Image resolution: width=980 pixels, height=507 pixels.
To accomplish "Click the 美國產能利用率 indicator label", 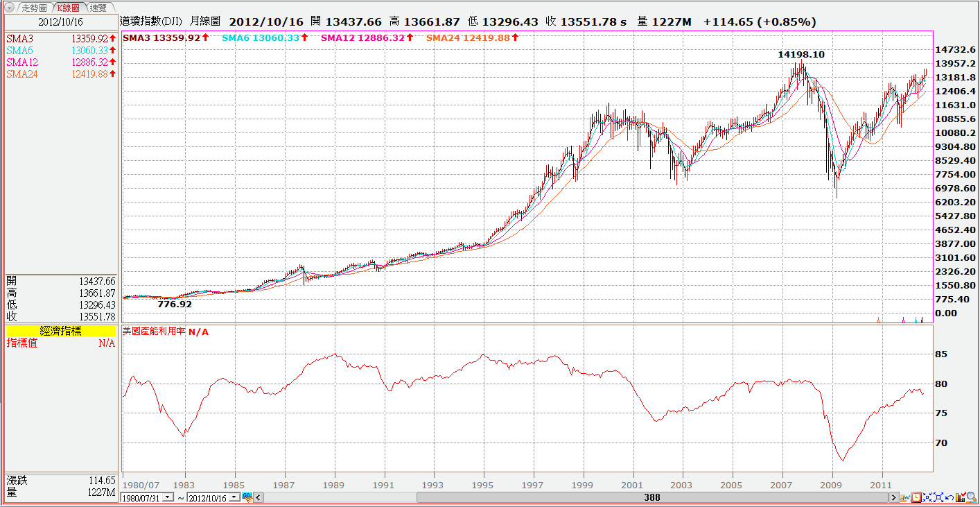I will tap(154, 332).
